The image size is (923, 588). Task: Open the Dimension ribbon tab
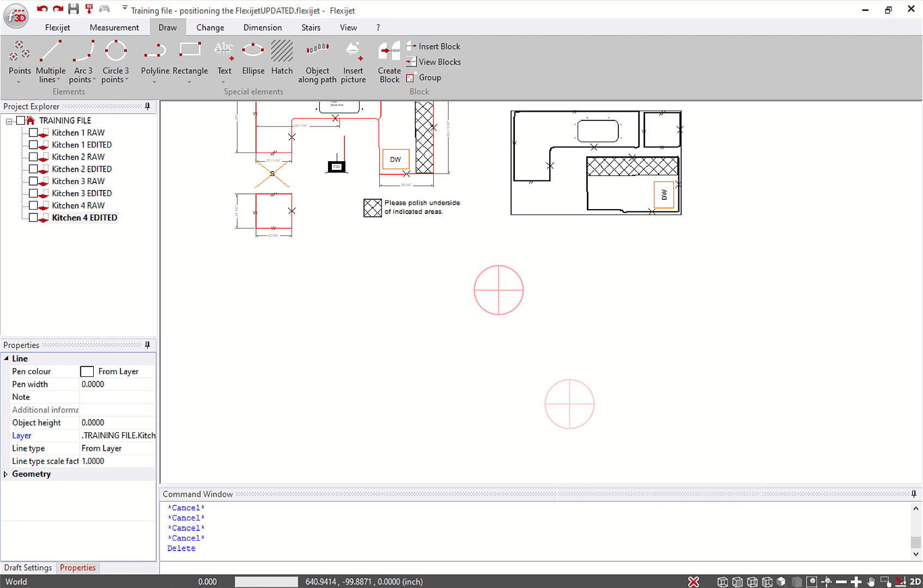[x=262, y=27]
